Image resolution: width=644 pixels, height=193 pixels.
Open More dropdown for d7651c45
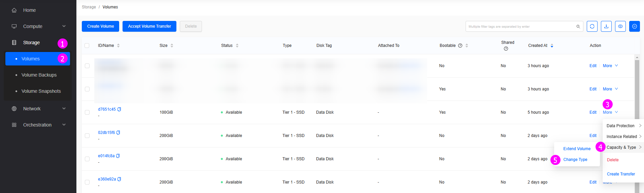click(x=610, y=112)
